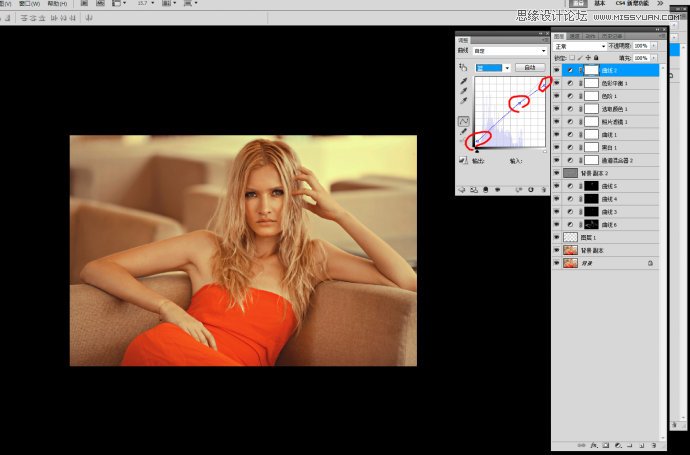Reset curves adjustment to defaults icon
The height and width of the screenshot is (455, 690).
531,190
